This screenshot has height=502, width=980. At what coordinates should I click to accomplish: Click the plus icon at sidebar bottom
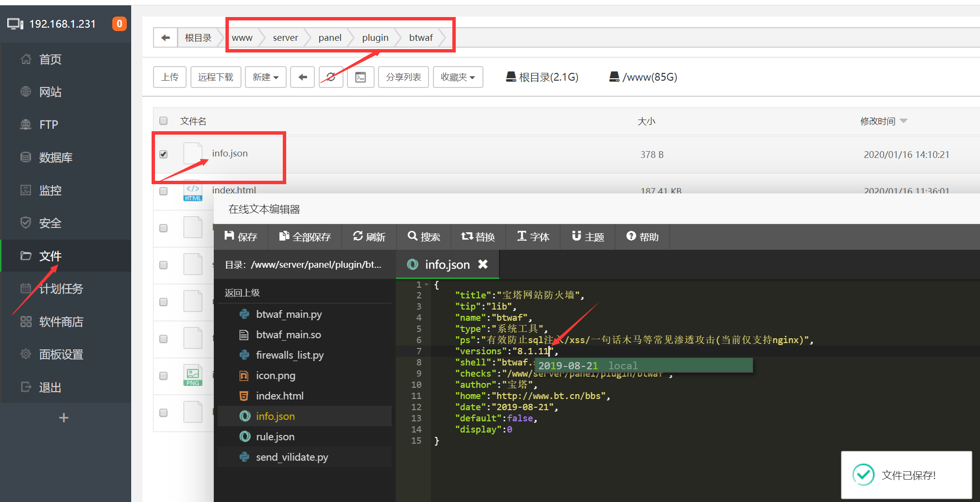(x=64, y=418)
